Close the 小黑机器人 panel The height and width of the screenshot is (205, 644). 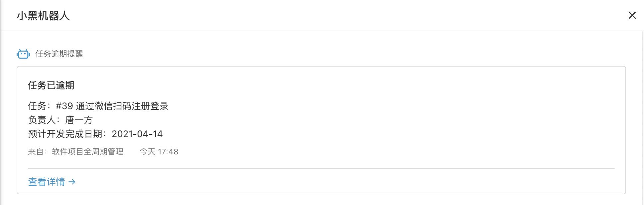point(632,15)
